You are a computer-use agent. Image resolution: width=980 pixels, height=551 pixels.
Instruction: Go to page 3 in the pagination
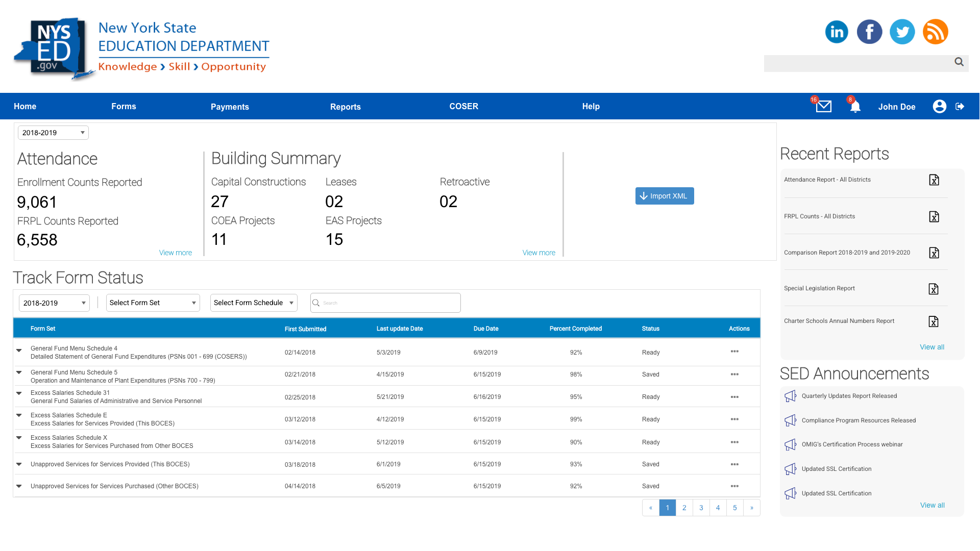701,508
